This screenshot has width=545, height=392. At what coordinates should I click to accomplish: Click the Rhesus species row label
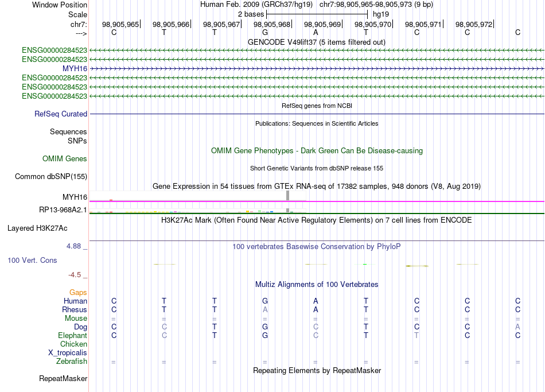click(x=75, y=309)
